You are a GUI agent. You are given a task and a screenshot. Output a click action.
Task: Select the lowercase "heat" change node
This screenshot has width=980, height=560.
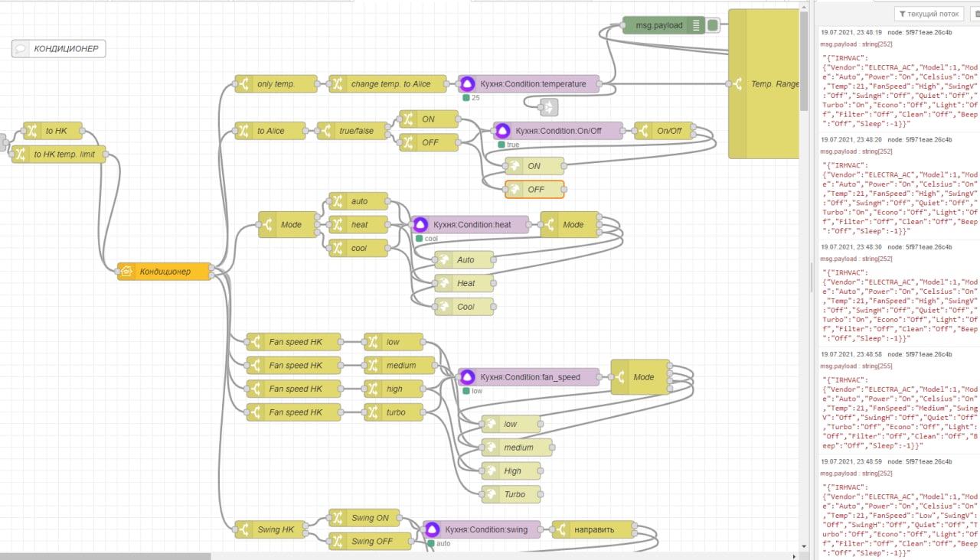(358, 225)
